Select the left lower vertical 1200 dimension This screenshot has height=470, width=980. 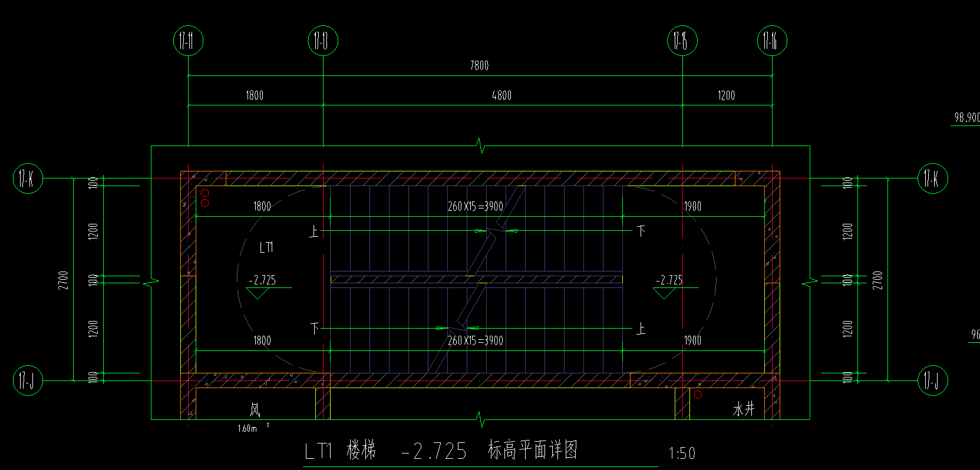93,329
